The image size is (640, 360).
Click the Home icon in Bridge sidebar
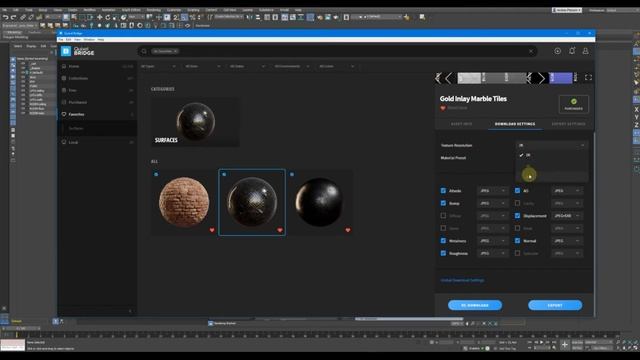point(64,66)
